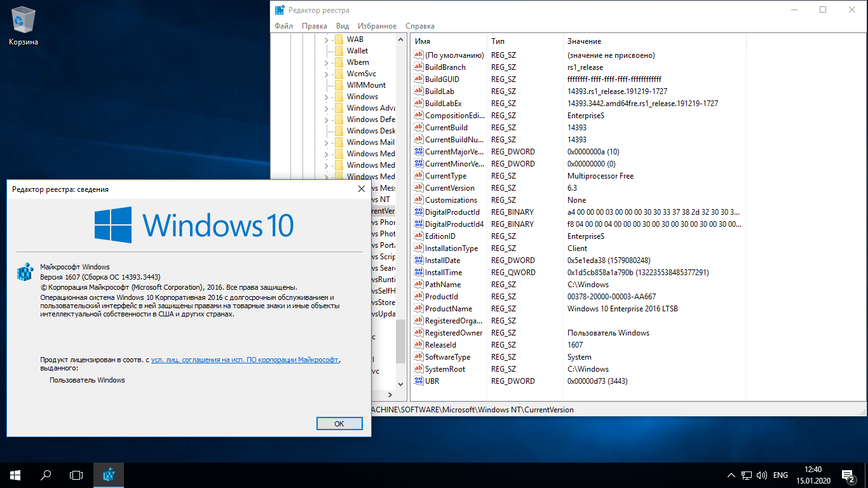Screen dimensions: 868x488
Task: Click Registry Editor taskbar icon
Action: [109, 475]
